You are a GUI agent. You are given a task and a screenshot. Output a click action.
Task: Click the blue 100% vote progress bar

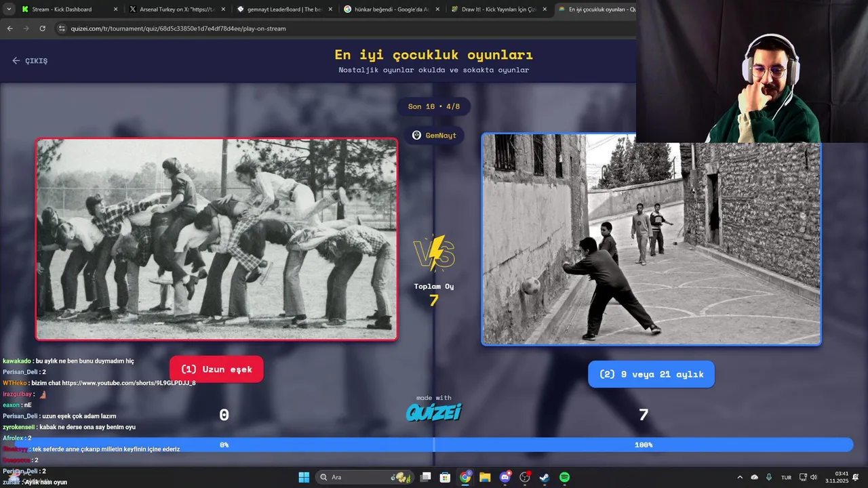click(643, 445)
